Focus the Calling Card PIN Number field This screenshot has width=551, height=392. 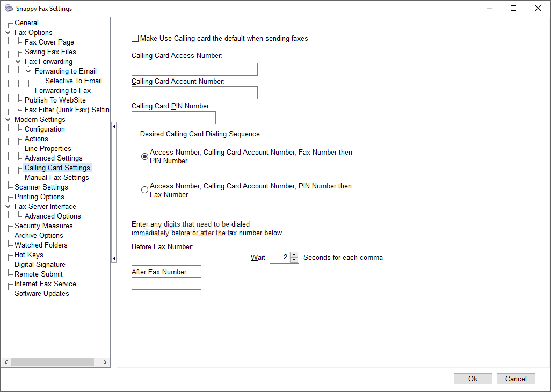pyautogui.click(x=173, y=118)
